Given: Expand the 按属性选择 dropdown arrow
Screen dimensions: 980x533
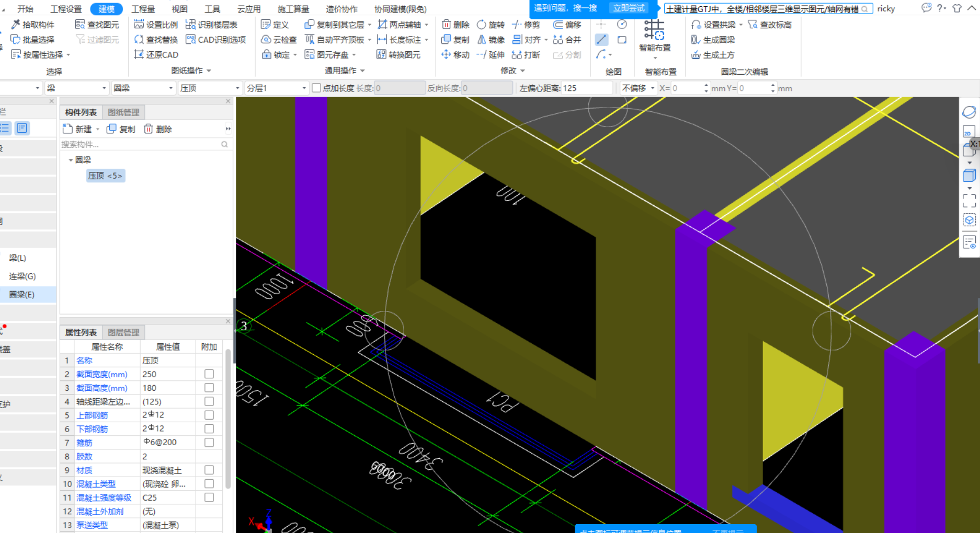Looking at the screenshot, I should click(x=69, y=55).
